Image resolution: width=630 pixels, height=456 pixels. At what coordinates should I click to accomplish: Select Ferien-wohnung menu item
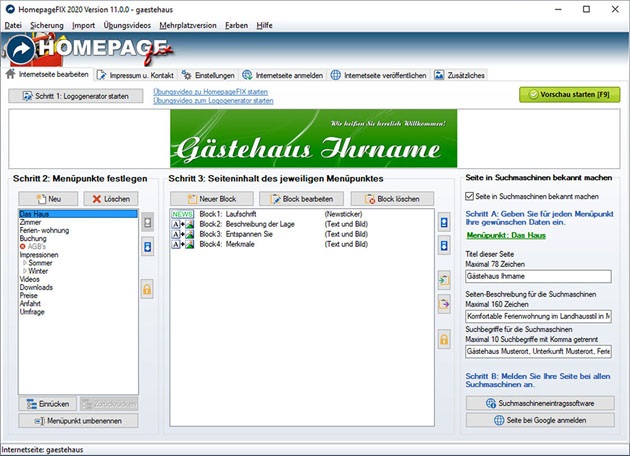(44, 230)
